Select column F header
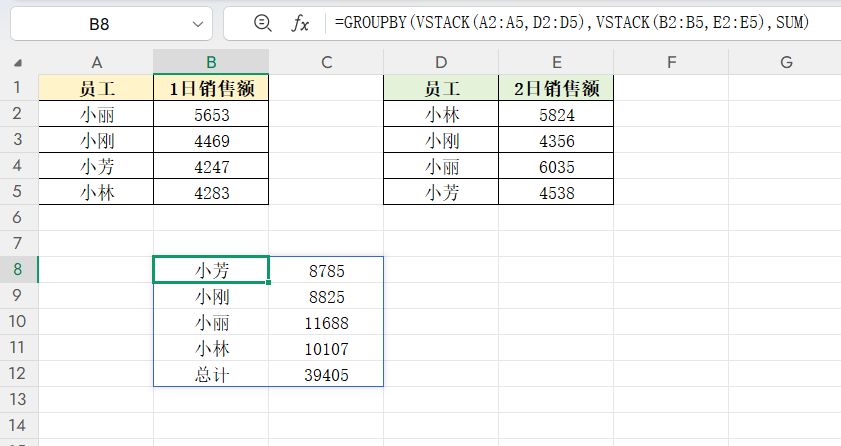 point(671,62)
